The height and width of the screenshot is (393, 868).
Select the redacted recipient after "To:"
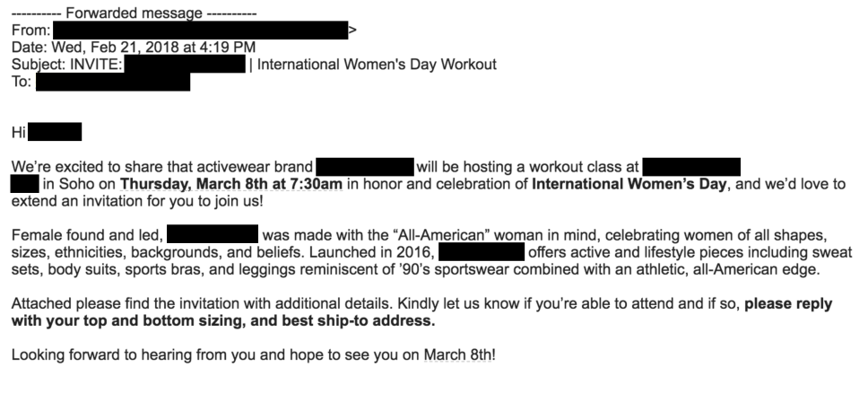point(113,82)
